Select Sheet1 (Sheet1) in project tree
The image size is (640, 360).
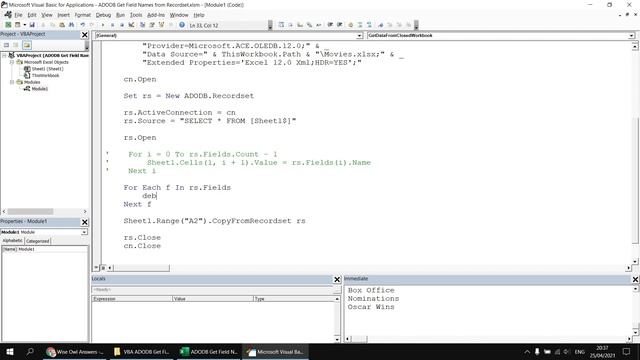click(47, 69)
